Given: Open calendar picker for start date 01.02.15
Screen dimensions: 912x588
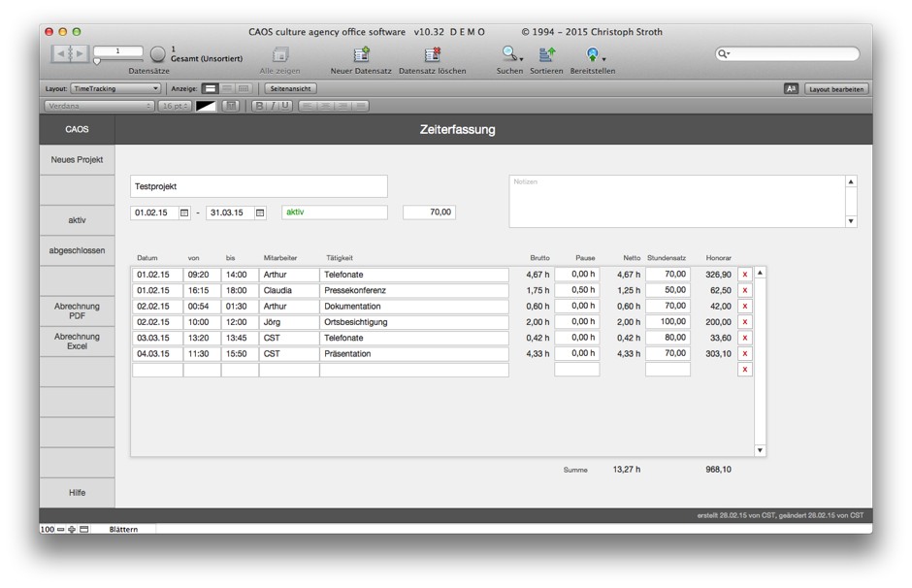Looking at the screenshot, I should coord(184,212).
